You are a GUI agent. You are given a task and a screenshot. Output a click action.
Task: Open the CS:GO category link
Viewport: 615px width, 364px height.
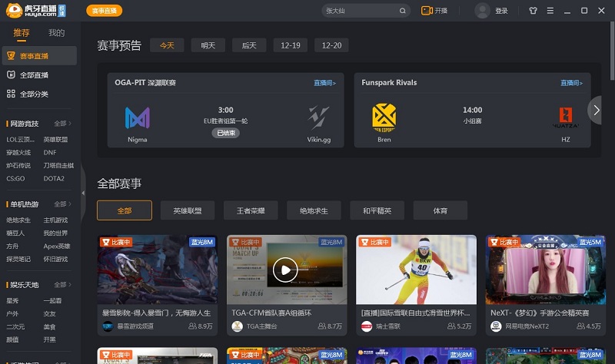pyautogui.click(x=15, y=178)
